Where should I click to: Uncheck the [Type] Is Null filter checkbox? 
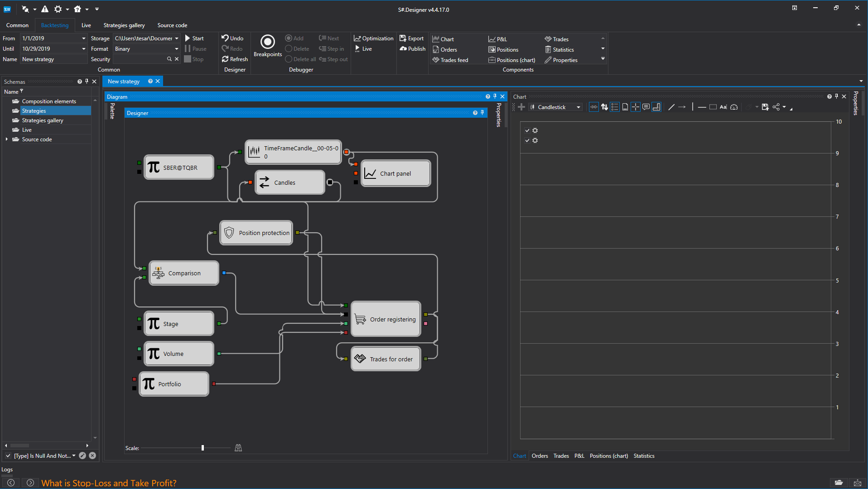click(8, 455)
